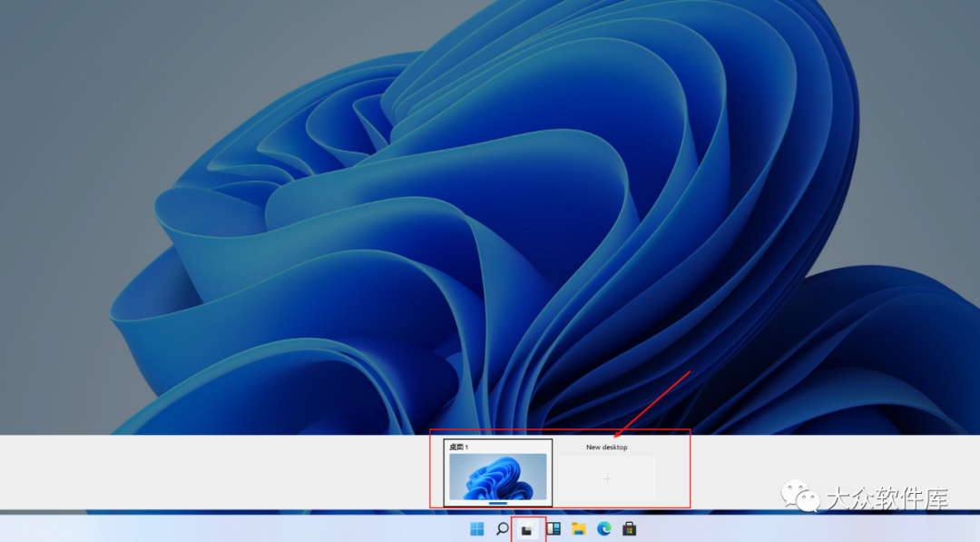This screenshot has height=542, width=980.
Task: Click Desktop 1's wallpaper preview image
Action: 497,477
